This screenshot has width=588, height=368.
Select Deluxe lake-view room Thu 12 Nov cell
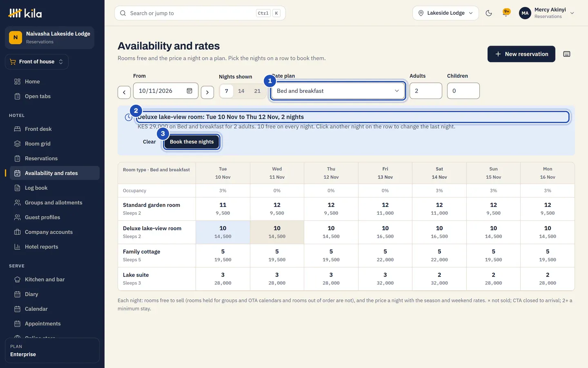coord(331,232)
